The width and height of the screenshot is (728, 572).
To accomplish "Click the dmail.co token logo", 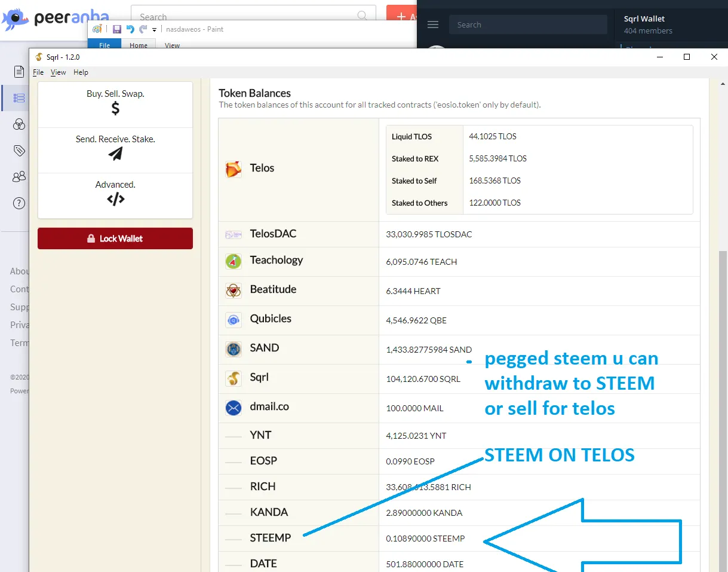I will (234, 408).
